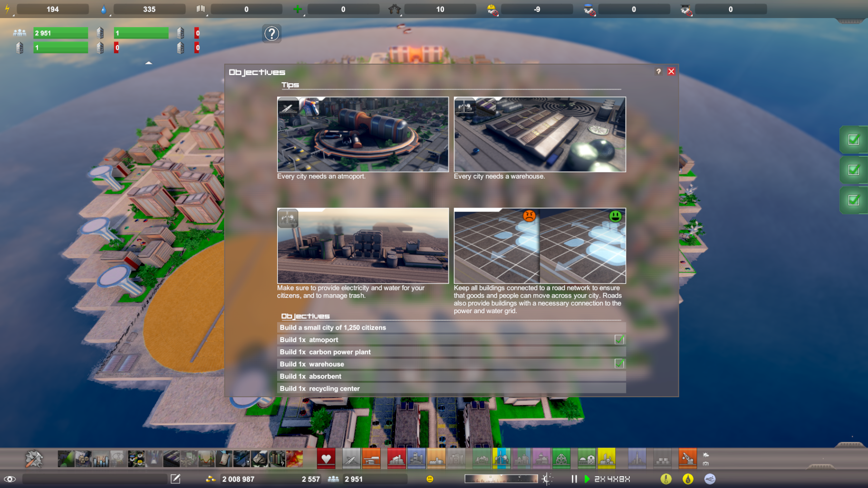Open the purple civic building category
The image size is (868, 488).
[541, 459]
